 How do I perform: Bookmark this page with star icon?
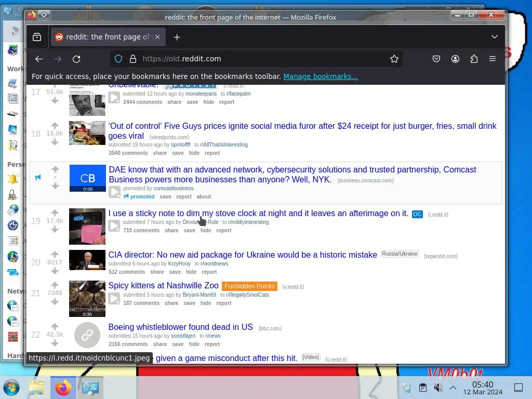(x=394, y=59)
